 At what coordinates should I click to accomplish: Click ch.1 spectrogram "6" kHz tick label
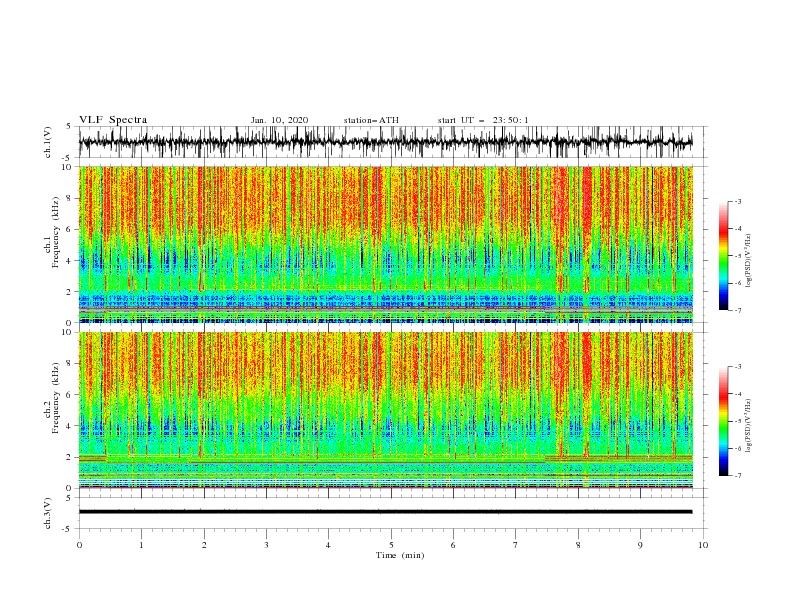(70, 229)
